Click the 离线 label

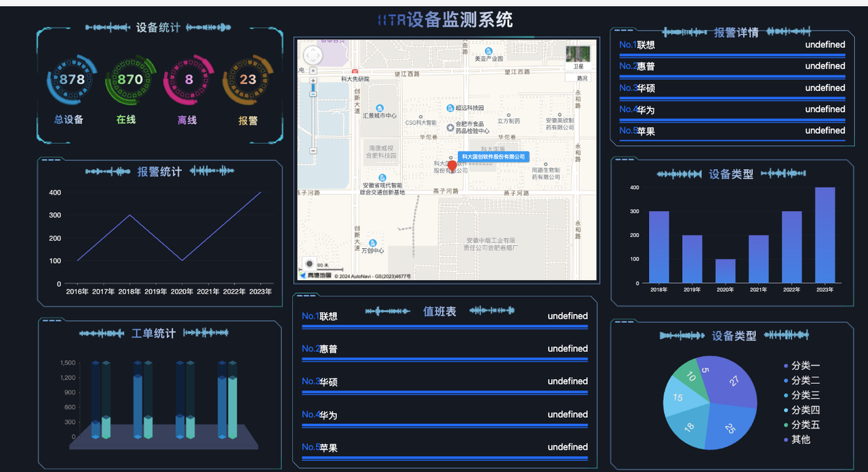pyautogui.click(x=187, y=120)
